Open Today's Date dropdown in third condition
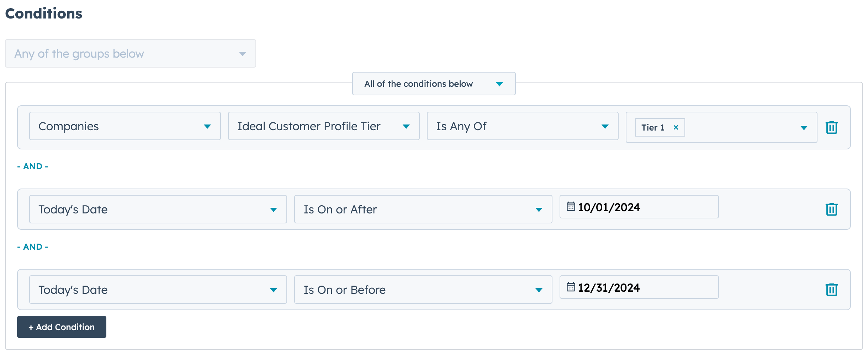The width and height of the screenshot is (868, 355). (158, 290)
